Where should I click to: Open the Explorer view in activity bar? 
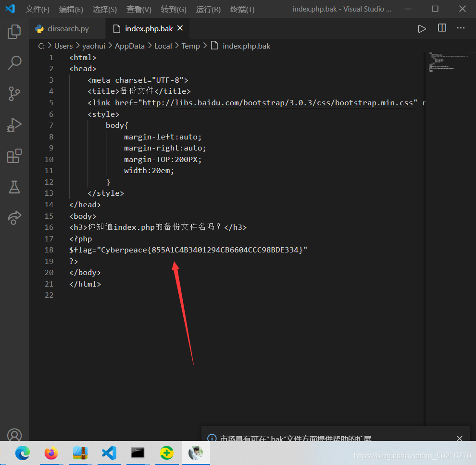pos(14,32)
